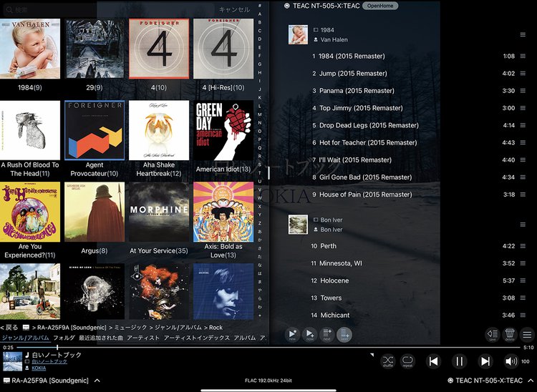Click the renderer icon next to the top TEAC NT-505-X title
Screen dimensions: 537x392
pos(287,6)
